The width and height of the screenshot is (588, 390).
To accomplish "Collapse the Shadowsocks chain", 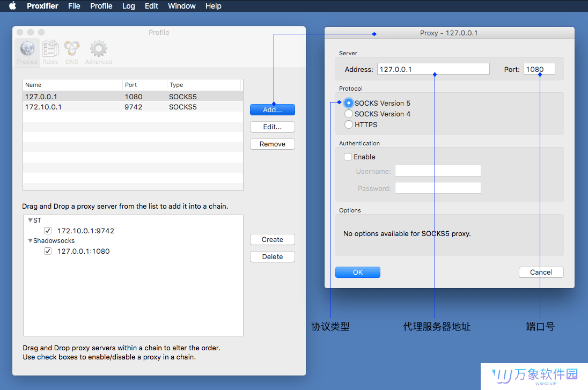I will (30, 241).
